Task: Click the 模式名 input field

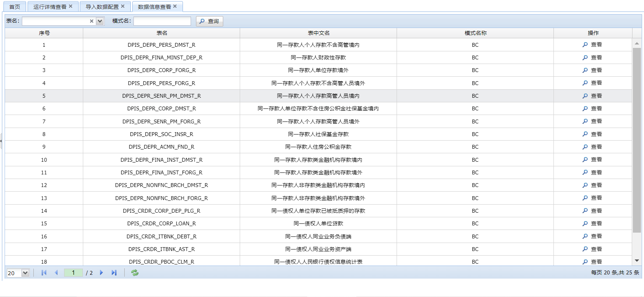Action: pos(162,21)
